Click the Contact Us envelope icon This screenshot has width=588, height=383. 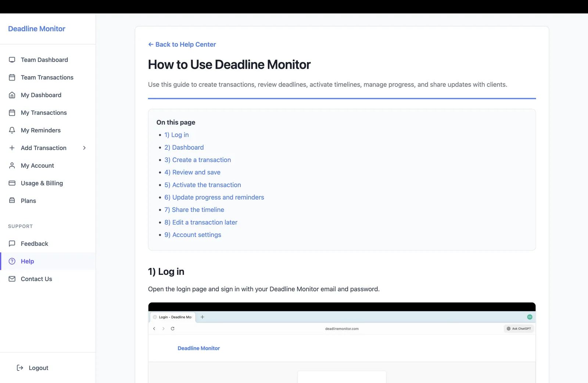point(12,279)
